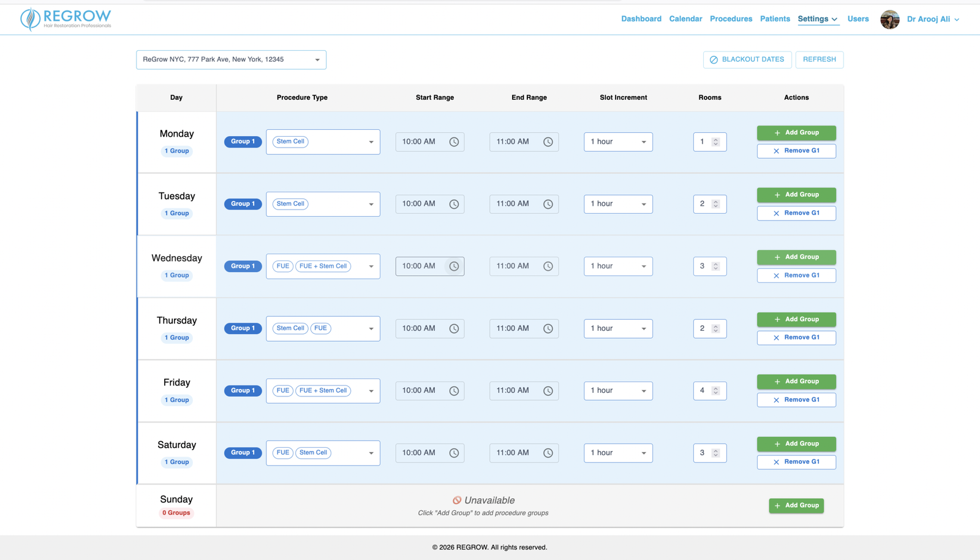980x560 pixels.
Task: Open Friday end range clock picker
Action: (x=548, y=391)
